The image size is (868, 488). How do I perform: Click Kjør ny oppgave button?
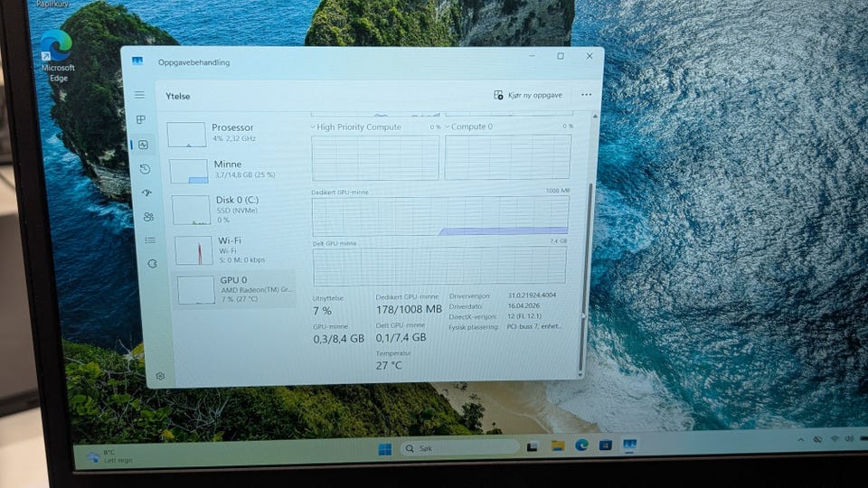click(x=528, y=95)
